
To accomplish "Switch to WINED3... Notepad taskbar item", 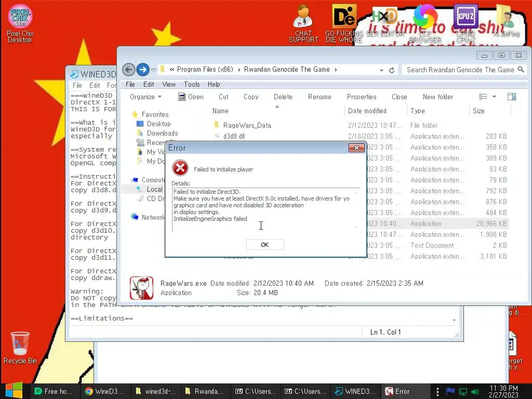I will (x=355, y=392).
